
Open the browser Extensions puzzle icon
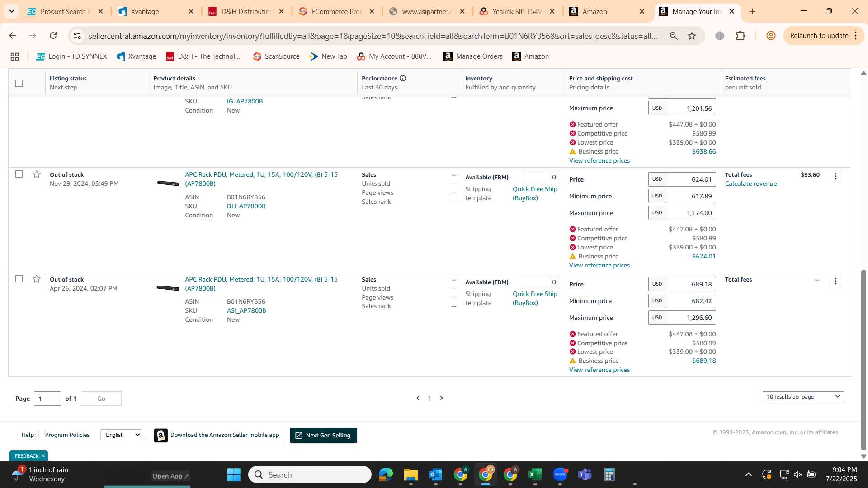[741, 36]
